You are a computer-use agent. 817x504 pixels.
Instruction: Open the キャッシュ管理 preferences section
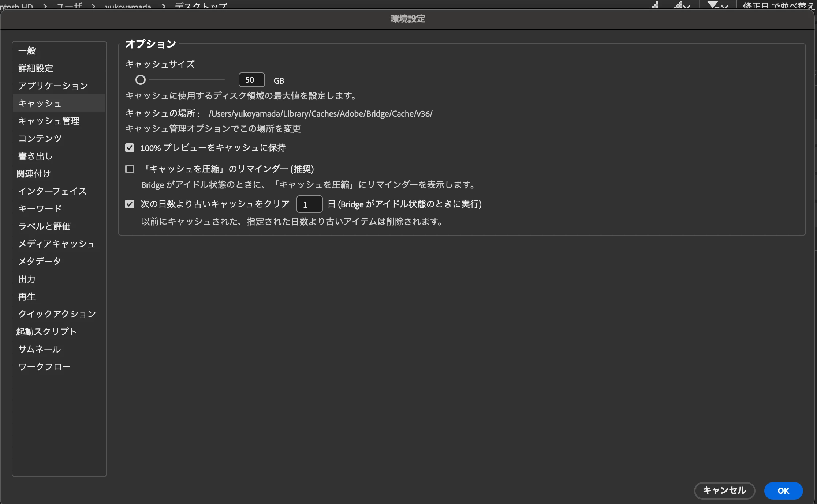(x=49, y=121)
